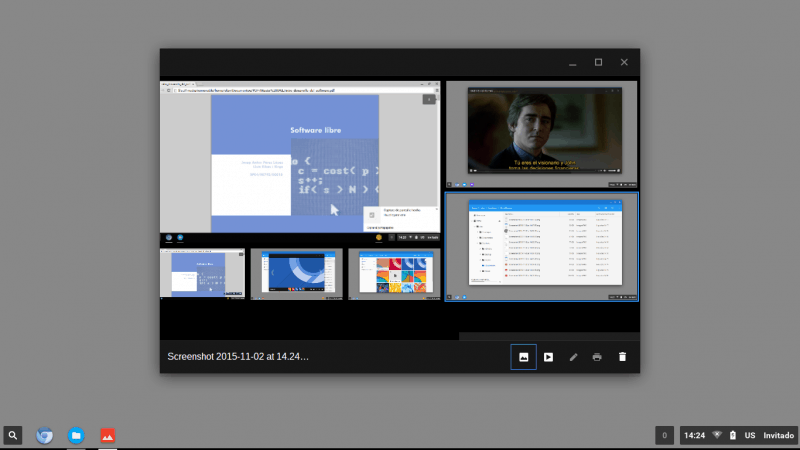The height and width of the screenshot is (450, 800).
Task: Close the Gallery window
Action: coord(624,62)
